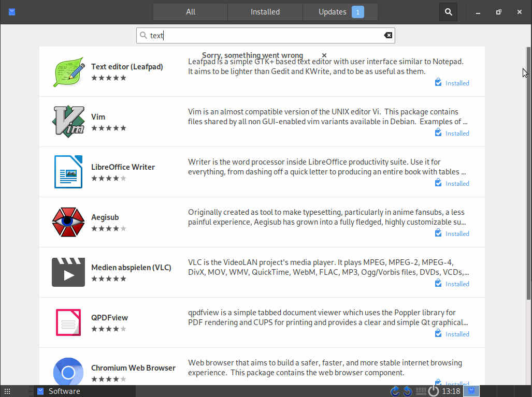This screenshot has height=397, width=532.
Task: Click Installed bag icon for Aegisub
Action: (438, 233)
